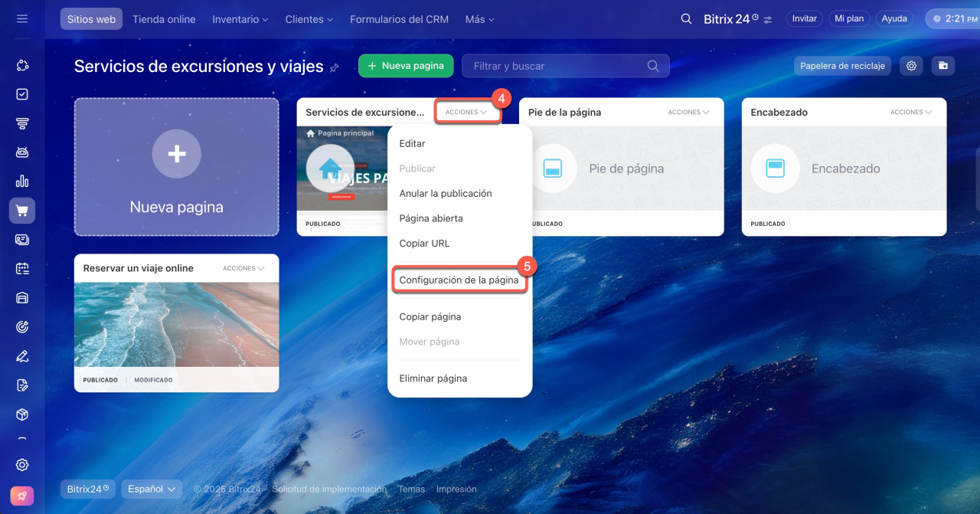980x514 pixels.
Task: Click the green Nueva pagina button
Action: pyautogui.click(x=405, y=66)
